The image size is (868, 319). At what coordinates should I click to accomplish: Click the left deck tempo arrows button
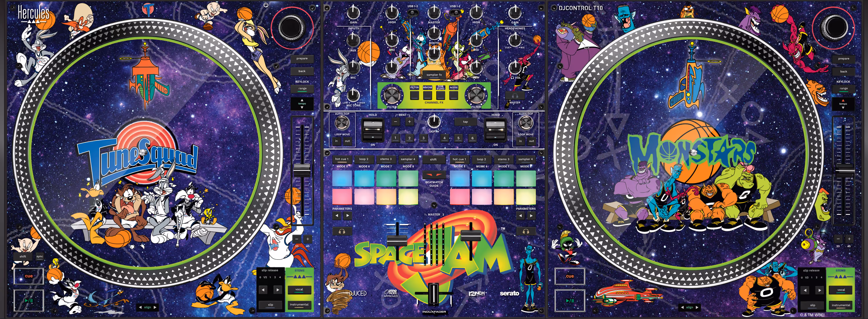[302, 104]
